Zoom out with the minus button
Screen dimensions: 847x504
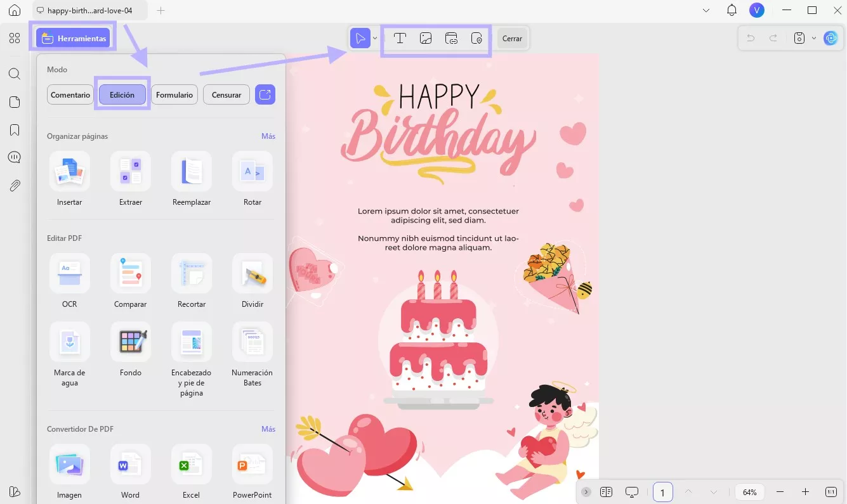[780, 492]
